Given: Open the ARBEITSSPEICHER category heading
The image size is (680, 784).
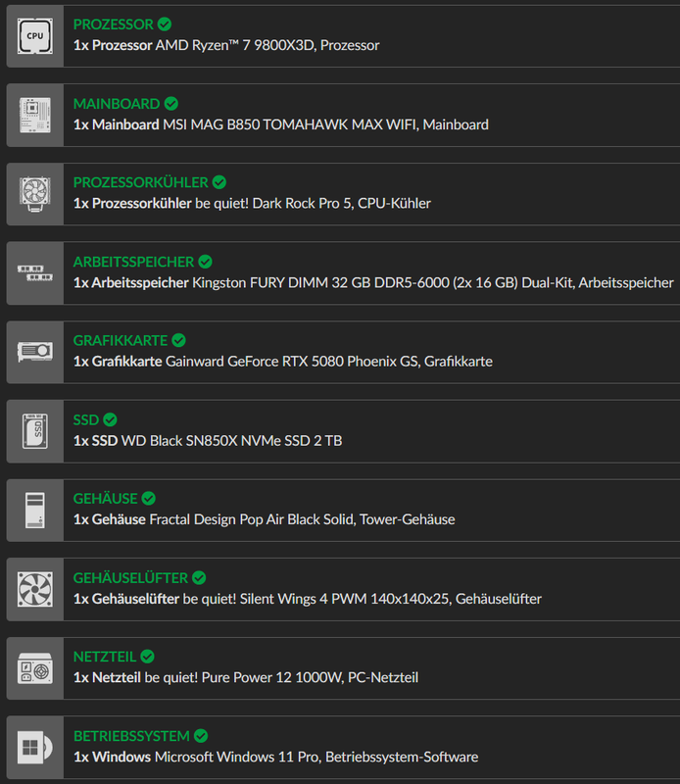Looking at the screenshot, I should click(133, 262).
